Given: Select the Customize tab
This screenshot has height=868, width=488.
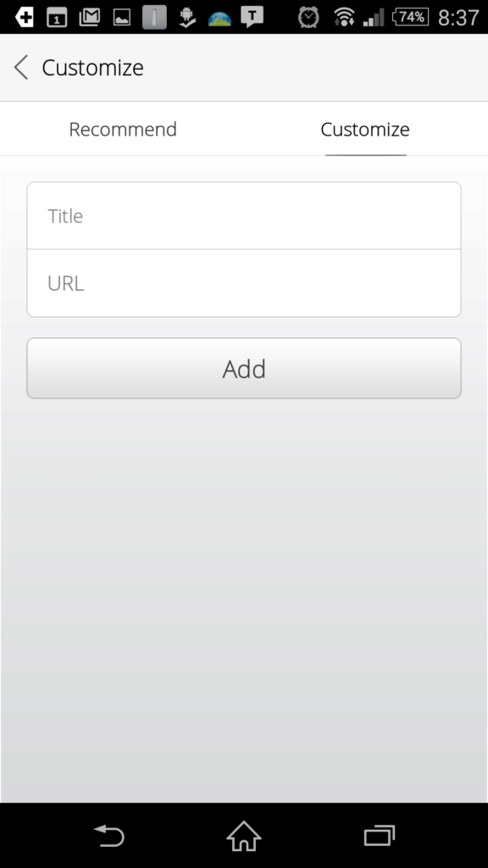Looking at the screenshot, I should point(365,129).
